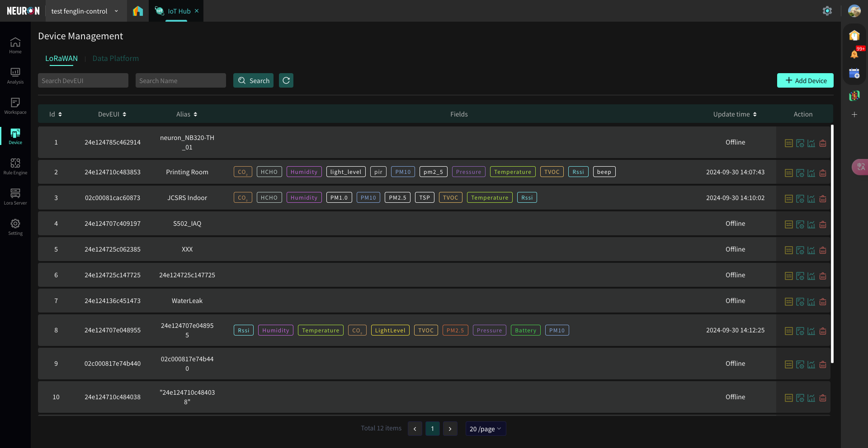The image size is (868, 448).
Task: Click the S502_IAQ alias cell
Action: pyautogui.click(x=187, y=224)
